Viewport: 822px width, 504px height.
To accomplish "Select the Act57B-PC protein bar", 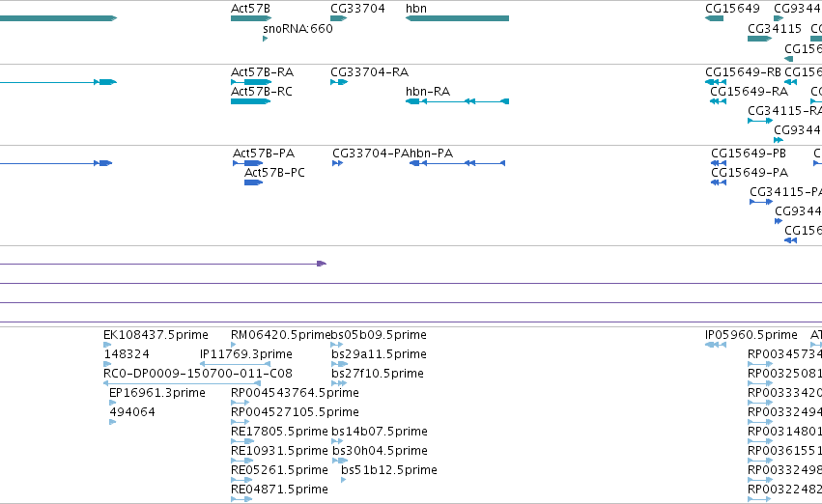I will 253,182.
